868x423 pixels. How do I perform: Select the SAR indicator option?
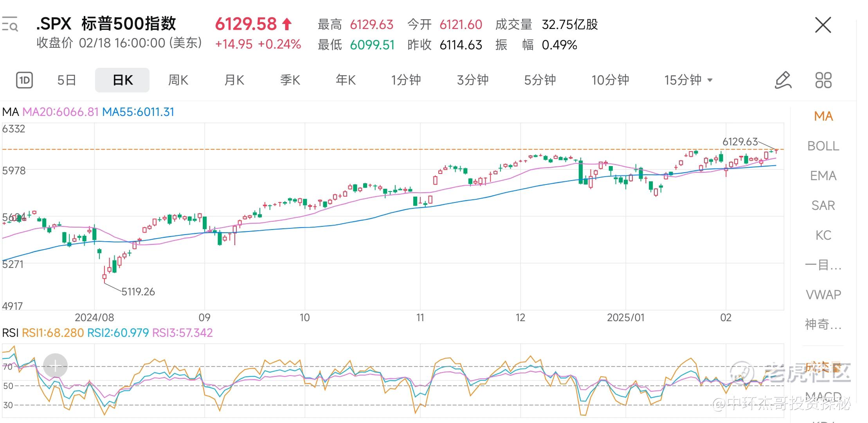pyautogui.click(x=823, y=206)
